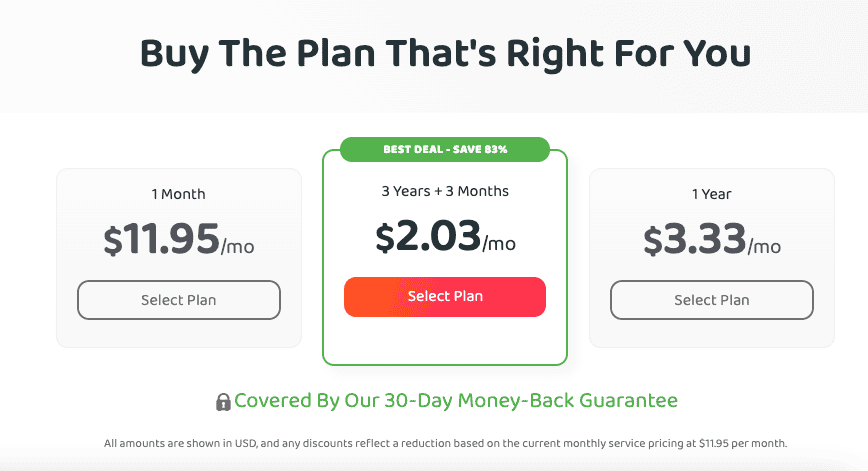Click the 1 Month plan card background
The width and height of the screenshot is (868, 471).
(x=179, y=334)
